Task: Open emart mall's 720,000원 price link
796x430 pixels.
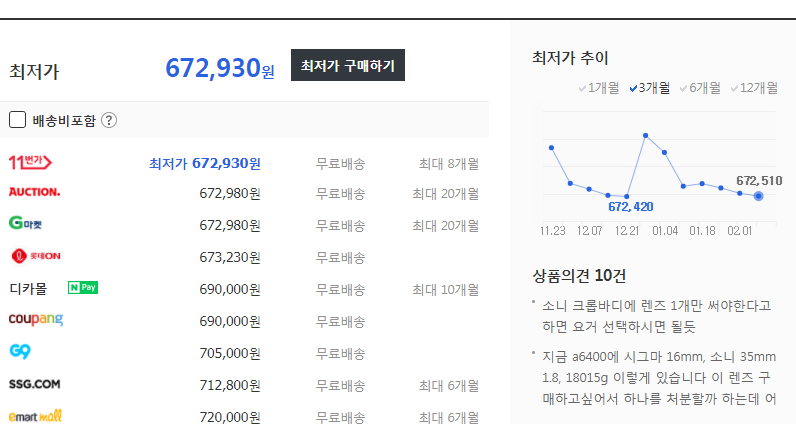Action: click(x=230, y=417)
